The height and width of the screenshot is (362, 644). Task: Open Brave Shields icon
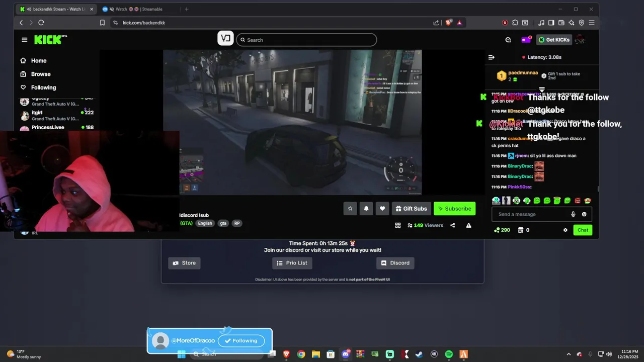tap(448, 23)
